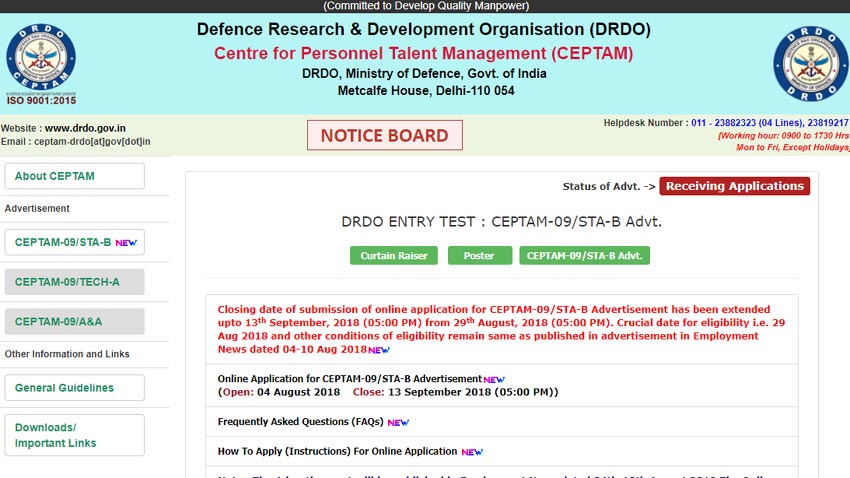This screenshot has width=850, height=478.
Task: Select the CEPTAM-09/TECH-A sidebar item
Action: click(x=75, y=282)
